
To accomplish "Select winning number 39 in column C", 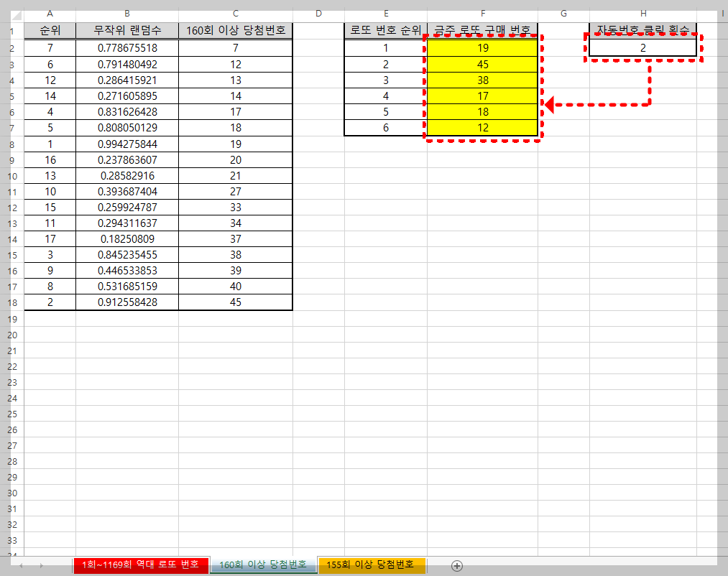I will (236, 270).
